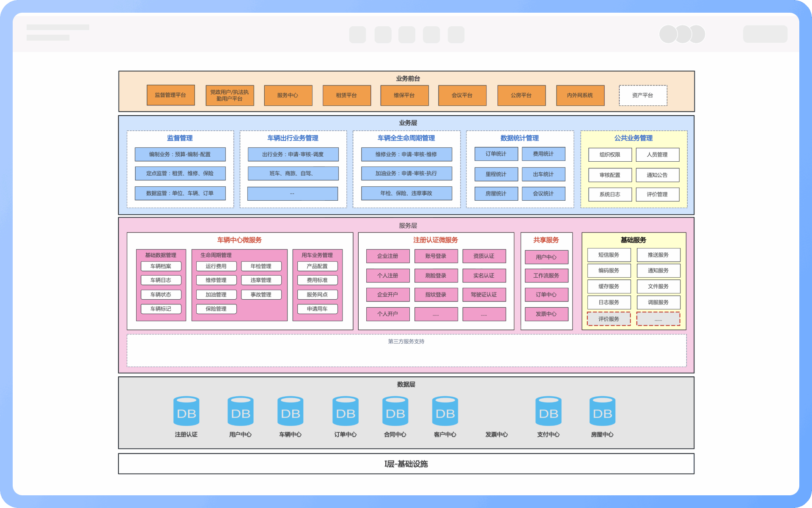Click the 组织权限 box

pos(609,155)
